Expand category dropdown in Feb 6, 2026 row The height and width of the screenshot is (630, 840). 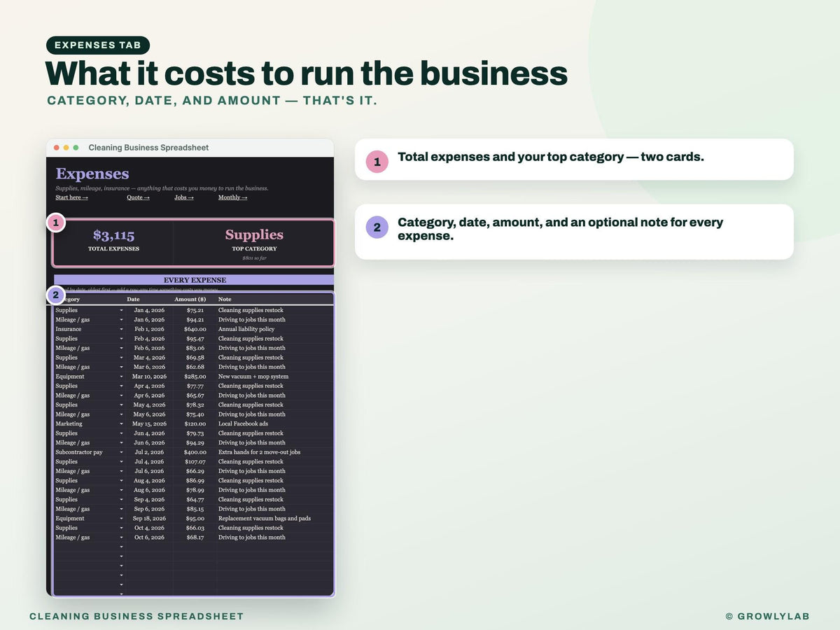pyautogui.click(x=121, y=348)
